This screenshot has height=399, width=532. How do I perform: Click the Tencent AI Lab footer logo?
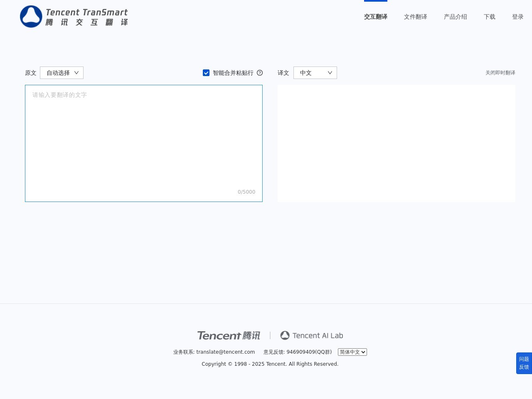pos(312,335)
